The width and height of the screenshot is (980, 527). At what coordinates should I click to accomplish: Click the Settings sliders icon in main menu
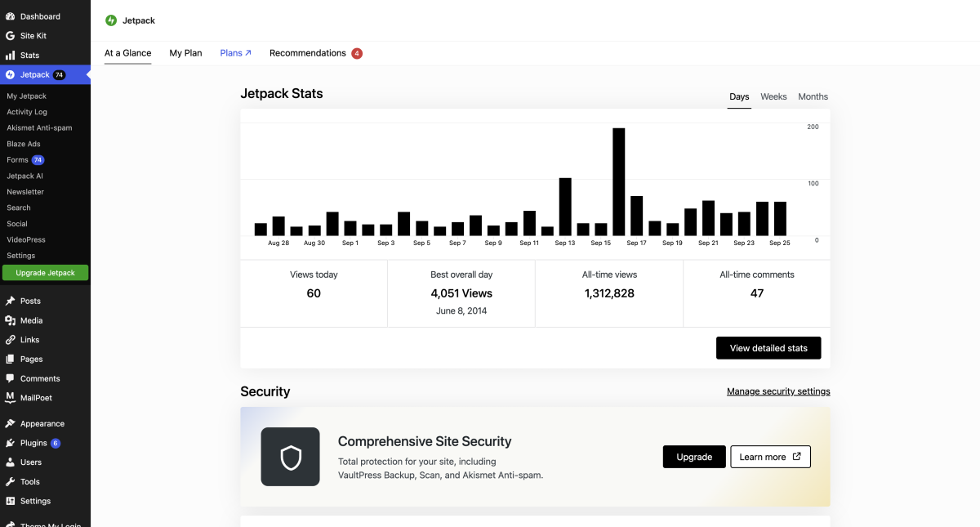[x=11, y=501]
